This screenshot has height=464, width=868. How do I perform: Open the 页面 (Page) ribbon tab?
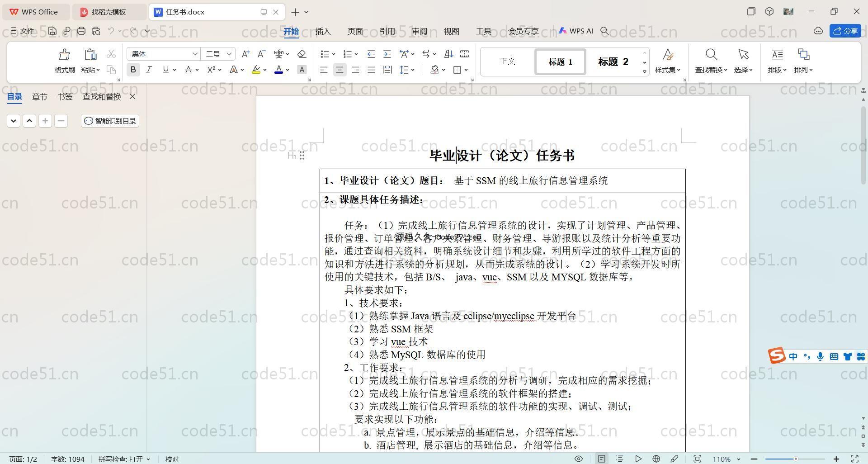pyautogui.click(x=355, y=31)
